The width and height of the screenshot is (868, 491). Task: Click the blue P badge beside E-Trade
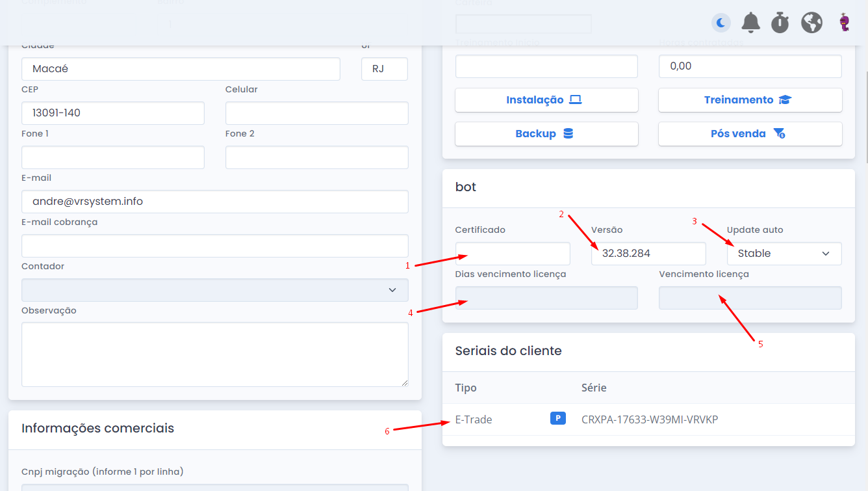coord(558,419)
